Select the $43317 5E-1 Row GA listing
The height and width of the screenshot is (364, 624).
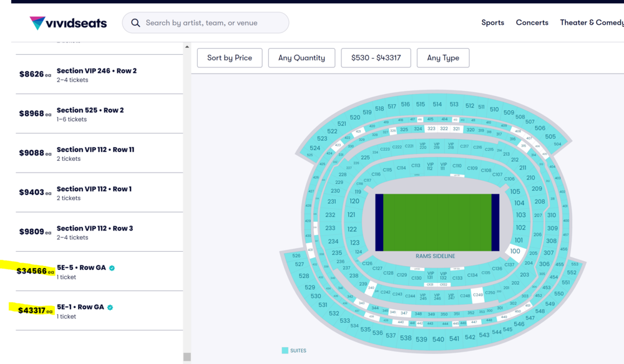[x=94, y=311]
